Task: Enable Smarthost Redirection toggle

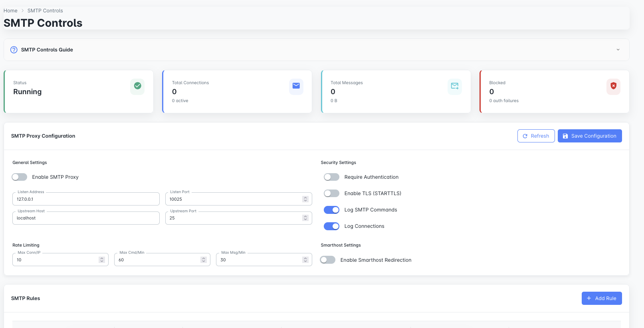Action: click(x=328, y=260)
